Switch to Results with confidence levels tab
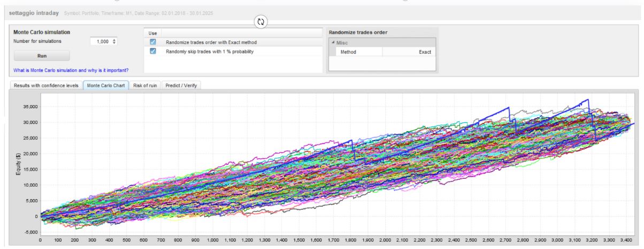This screenshot has width=644, height=249. tap(46, 85)
